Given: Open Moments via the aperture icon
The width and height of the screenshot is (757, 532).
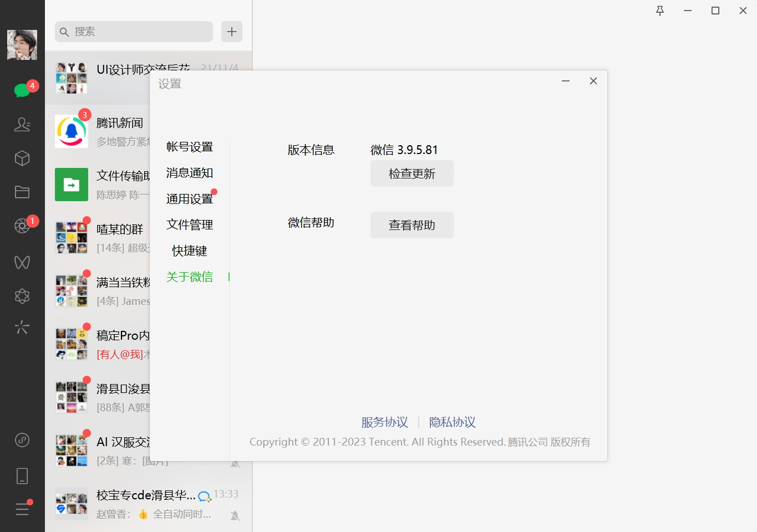Looking at the screenshot, I should 22,226.
